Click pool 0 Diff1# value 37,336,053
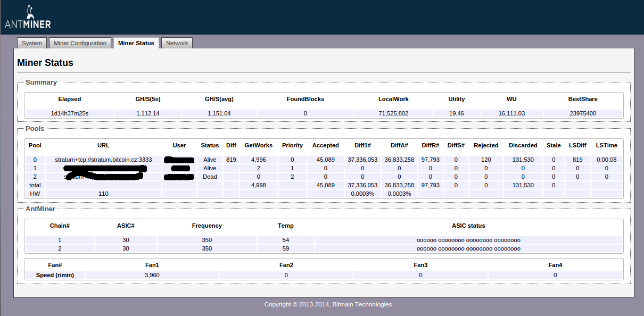The width and height of the screenshot is (644, 316). pyautogui.click(x=362, y=160)
